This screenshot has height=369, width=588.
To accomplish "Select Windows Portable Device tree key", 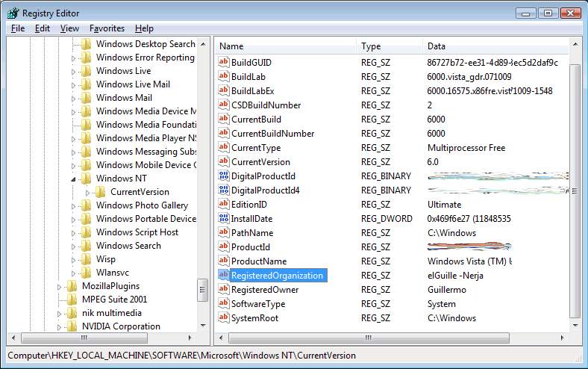I will point(146,219).
